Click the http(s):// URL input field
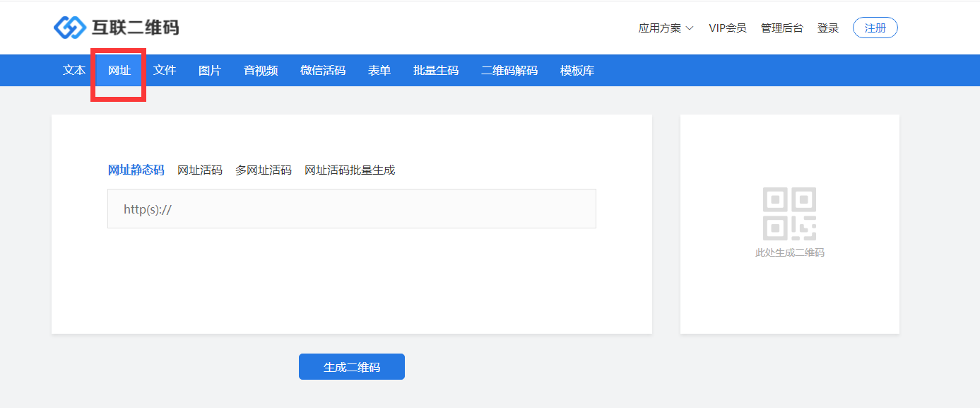This screenshot has height=408, width=980. (351, 209)
